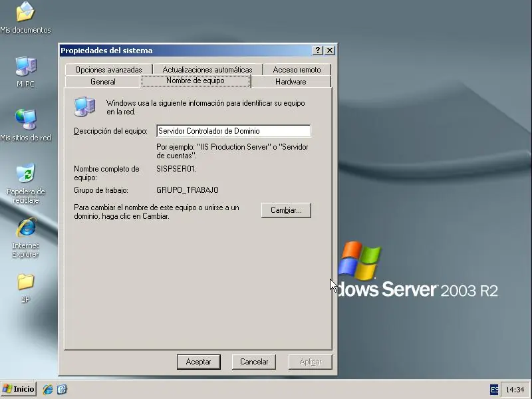Select the Nombre de equipo tab

(x=196, y=80)
